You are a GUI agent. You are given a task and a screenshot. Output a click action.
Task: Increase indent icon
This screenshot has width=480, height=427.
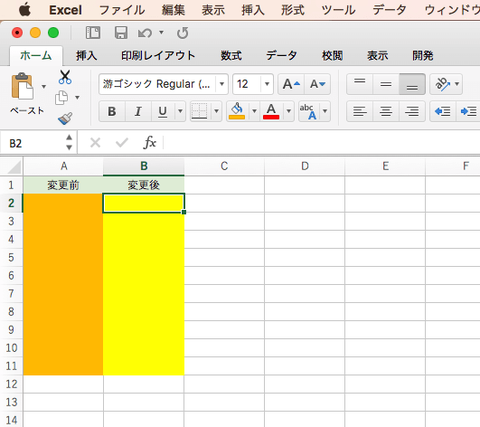pos(468,111)
